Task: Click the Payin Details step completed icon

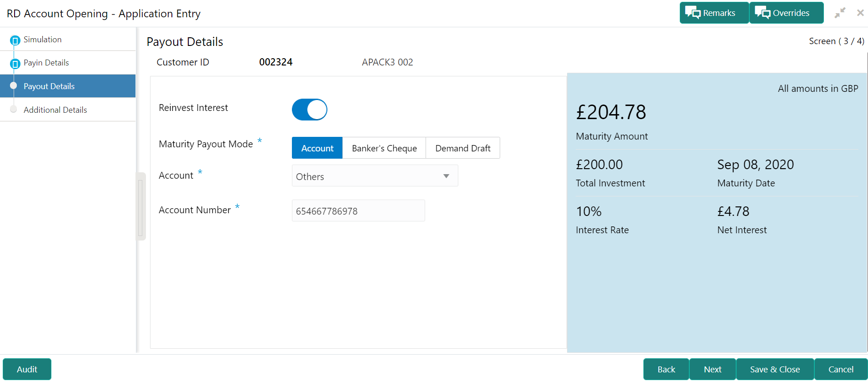Action: coord(15,64)
